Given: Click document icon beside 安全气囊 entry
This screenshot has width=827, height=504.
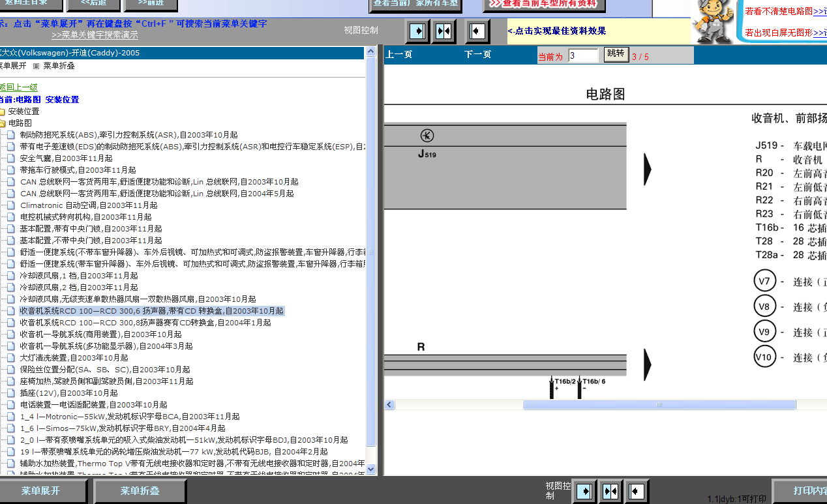Looking at the screenshot, I should coord(11,158).
